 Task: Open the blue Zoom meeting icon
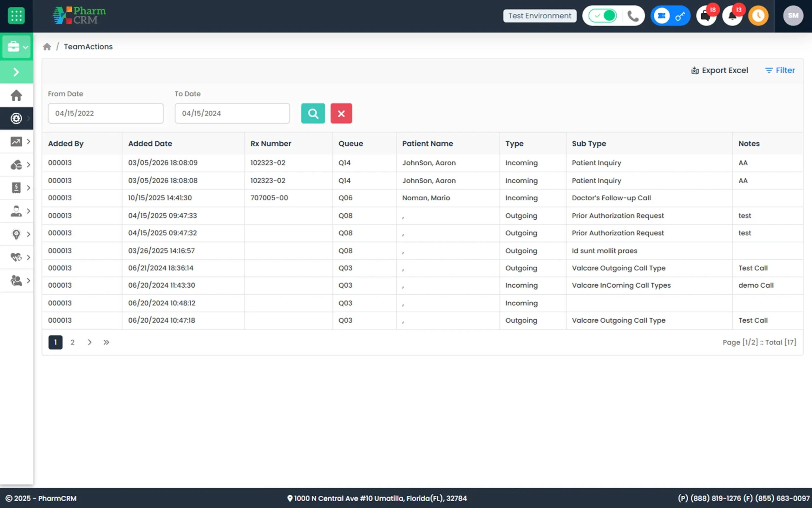[x=661, y=16]
